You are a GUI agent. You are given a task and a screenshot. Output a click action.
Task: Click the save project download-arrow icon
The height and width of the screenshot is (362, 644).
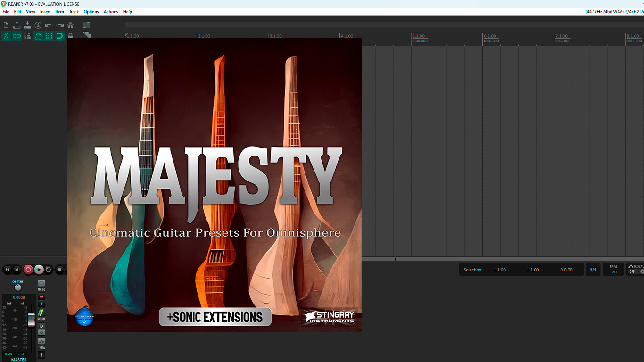click(27, 25)
